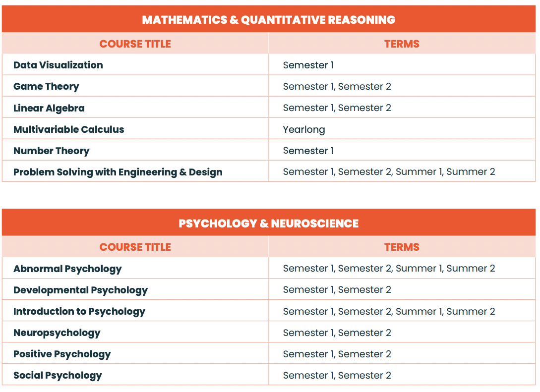Click the Psychology & Neuroscience header
Viewport: 540px width, 392px height.
[269, 223]
